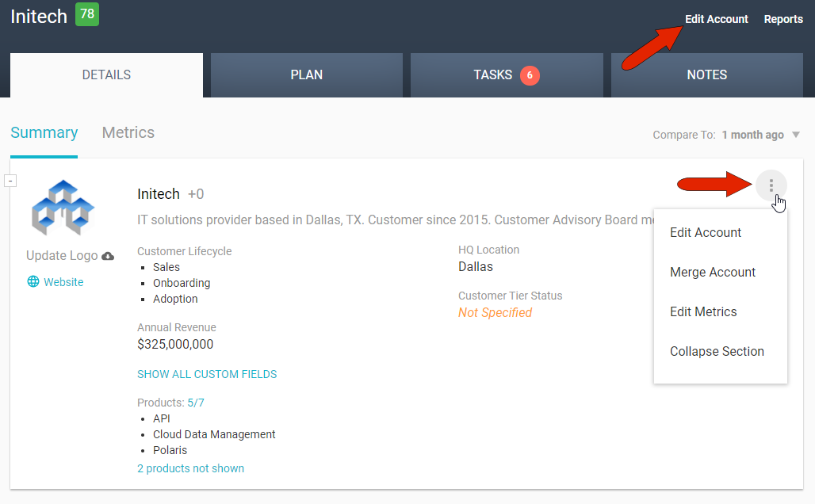Screen dimensions: 815x504
Task: Click the Initech company logo image
Action: (x=63, y=208)
